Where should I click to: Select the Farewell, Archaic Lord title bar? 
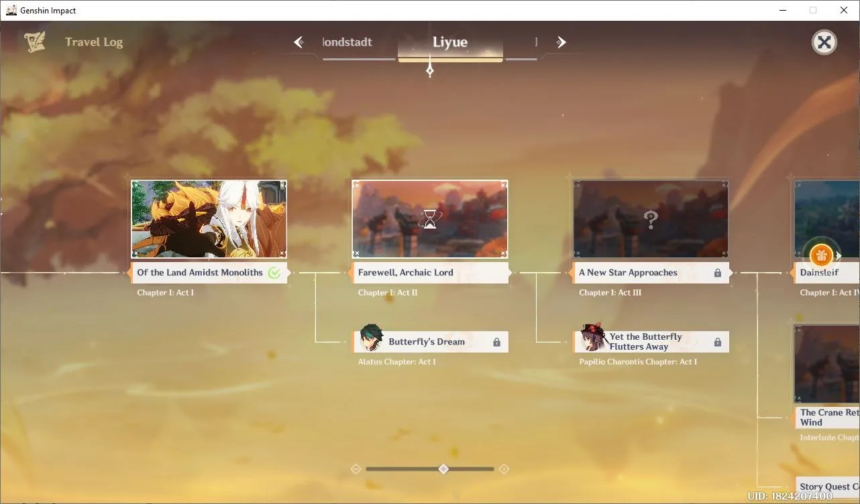tap(430, 273)
